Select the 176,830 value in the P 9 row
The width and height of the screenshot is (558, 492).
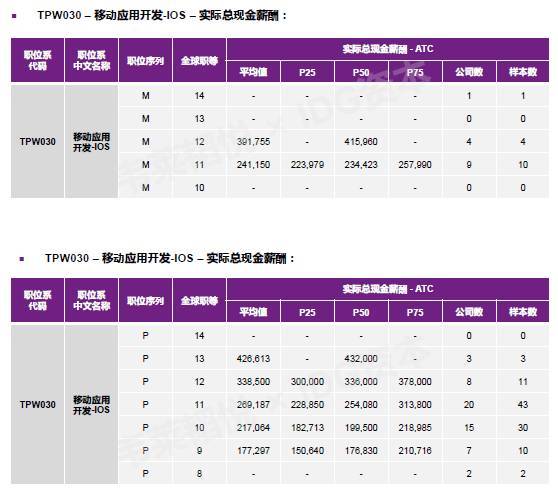click(361, 451)
